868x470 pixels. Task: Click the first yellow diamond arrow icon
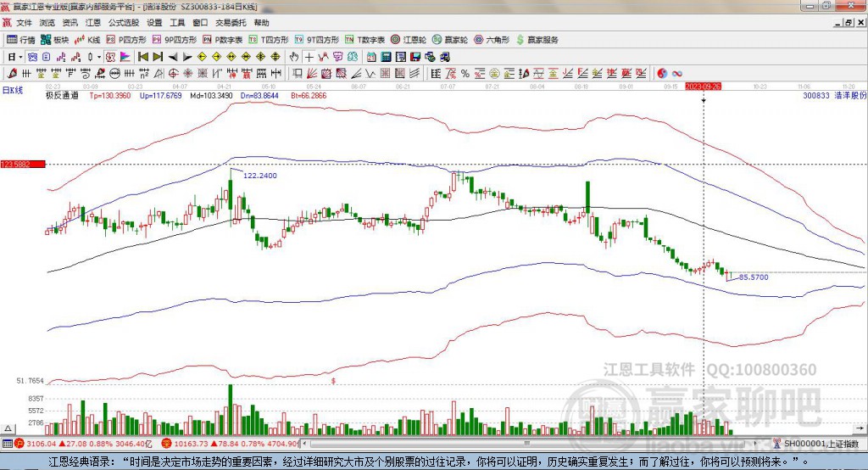coord(202,57)
